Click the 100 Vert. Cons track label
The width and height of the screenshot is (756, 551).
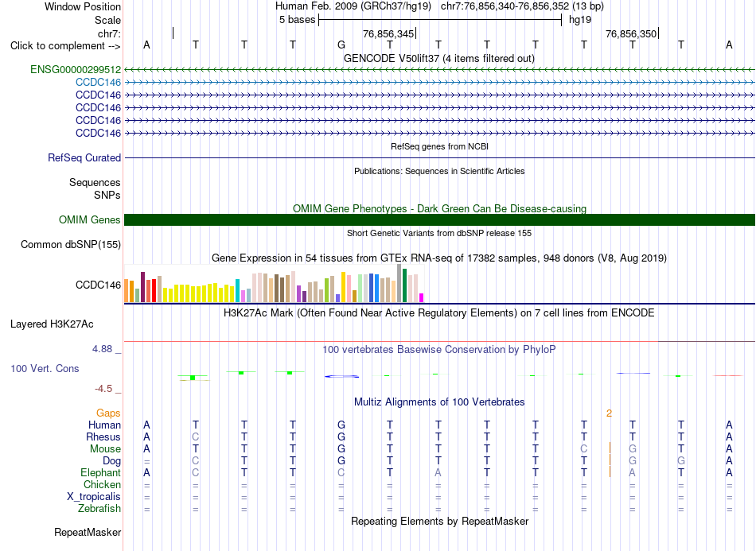click(45, 369)
